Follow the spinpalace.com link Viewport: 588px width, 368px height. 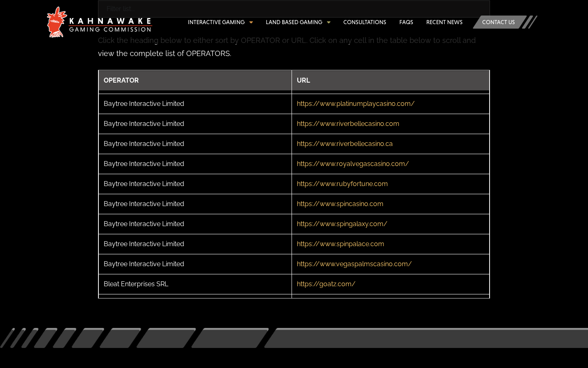pos(341,244)
